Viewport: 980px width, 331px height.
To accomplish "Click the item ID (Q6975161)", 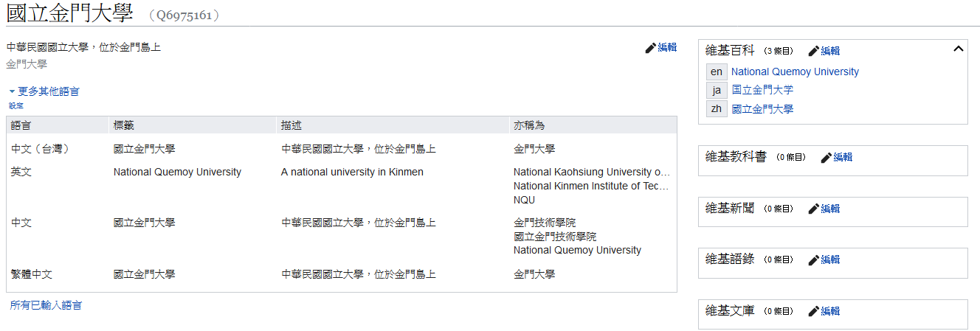I will click(184, 15).
